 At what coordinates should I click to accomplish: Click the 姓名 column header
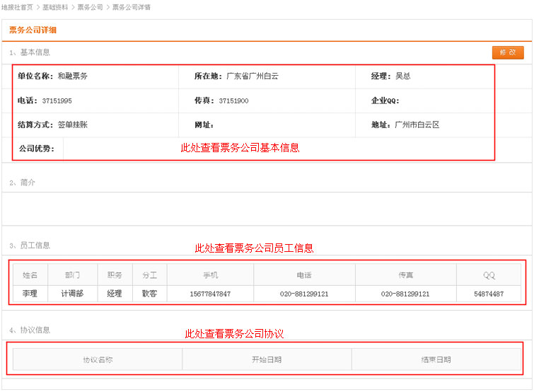point(30,275)
